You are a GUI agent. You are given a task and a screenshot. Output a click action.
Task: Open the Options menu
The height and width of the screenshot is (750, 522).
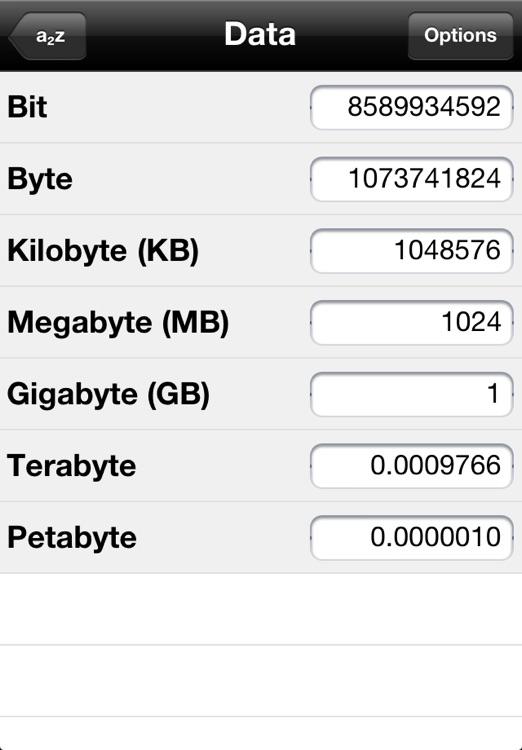click(460, 36)
